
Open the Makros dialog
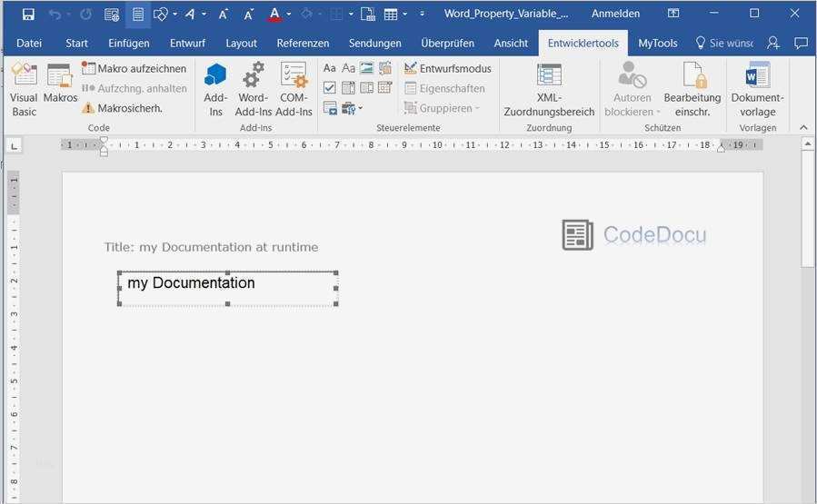click(x=60, y=84)
